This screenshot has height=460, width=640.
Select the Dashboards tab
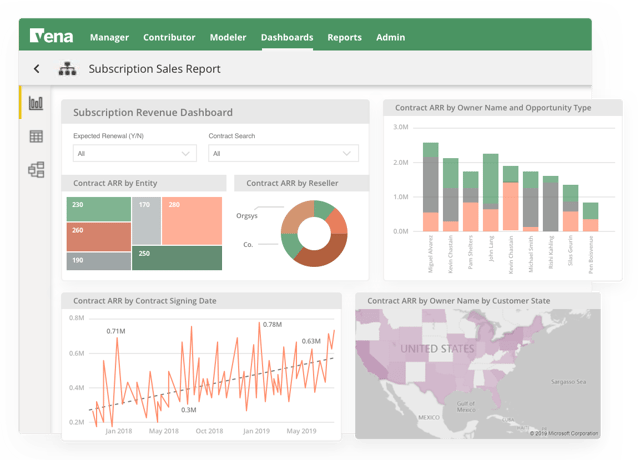point(287,38)
